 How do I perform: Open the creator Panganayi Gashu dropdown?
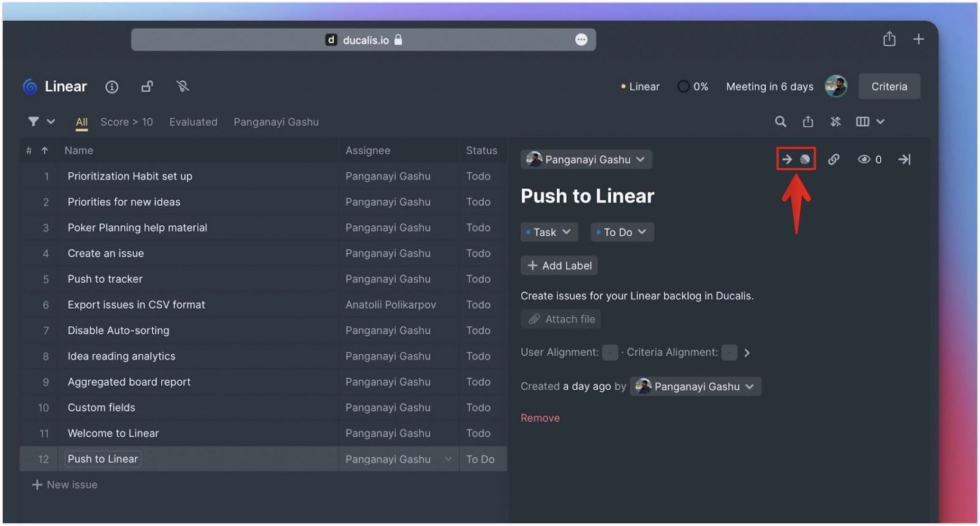click(695, 386)
